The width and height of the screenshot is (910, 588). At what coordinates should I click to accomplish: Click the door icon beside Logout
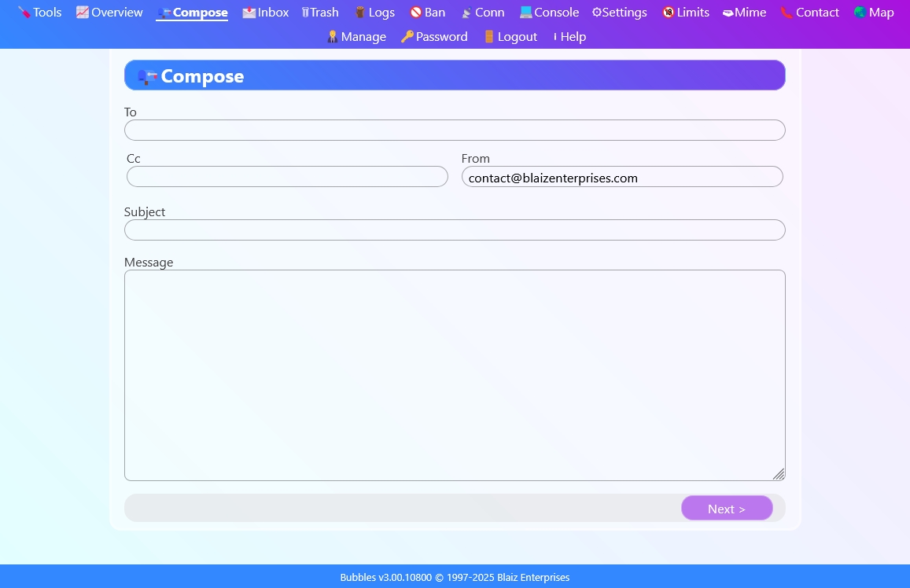489,36
